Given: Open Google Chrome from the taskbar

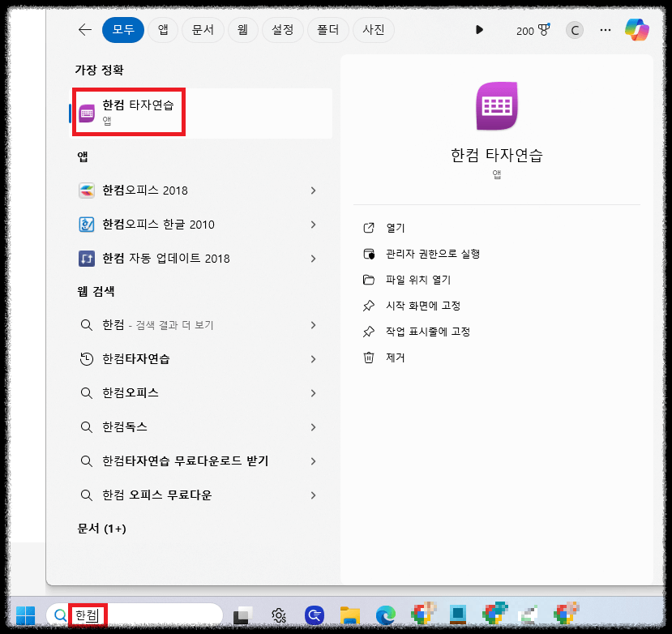Looking at the screenshot, I should point(422,614).
